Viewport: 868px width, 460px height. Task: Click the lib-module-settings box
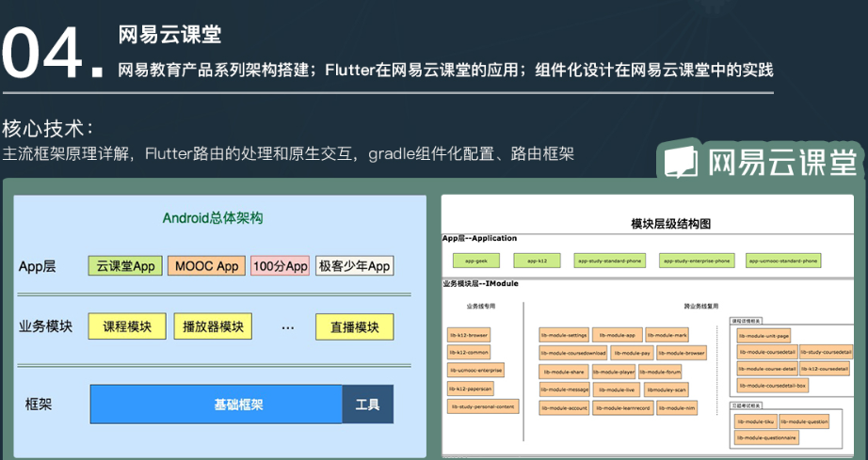click(x=564, y=335)
